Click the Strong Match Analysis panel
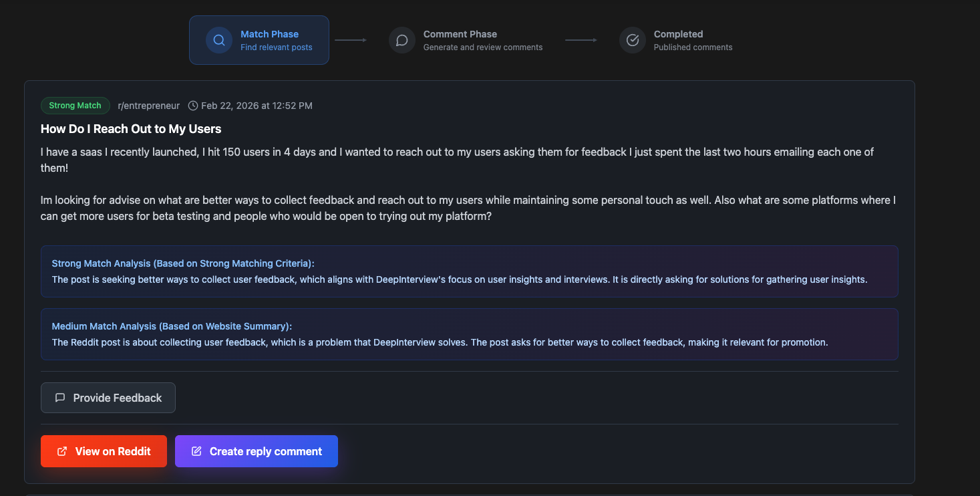The image size is (980, 496). 469,271
